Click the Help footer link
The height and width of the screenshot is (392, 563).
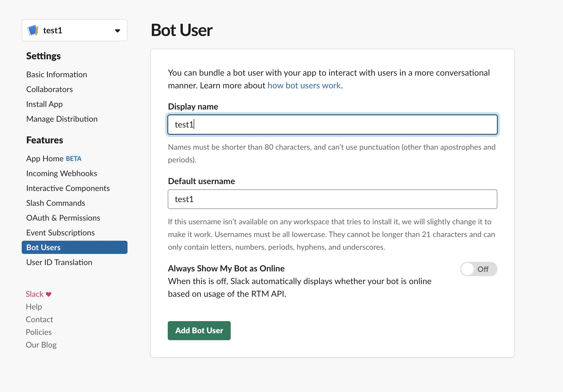point(34,307)
